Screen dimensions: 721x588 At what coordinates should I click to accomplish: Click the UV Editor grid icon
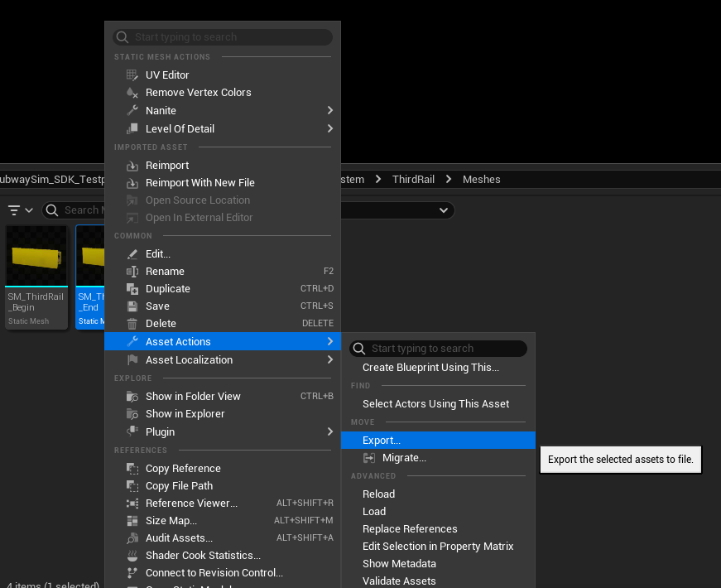pyautogui.click(x=132, y=75)
